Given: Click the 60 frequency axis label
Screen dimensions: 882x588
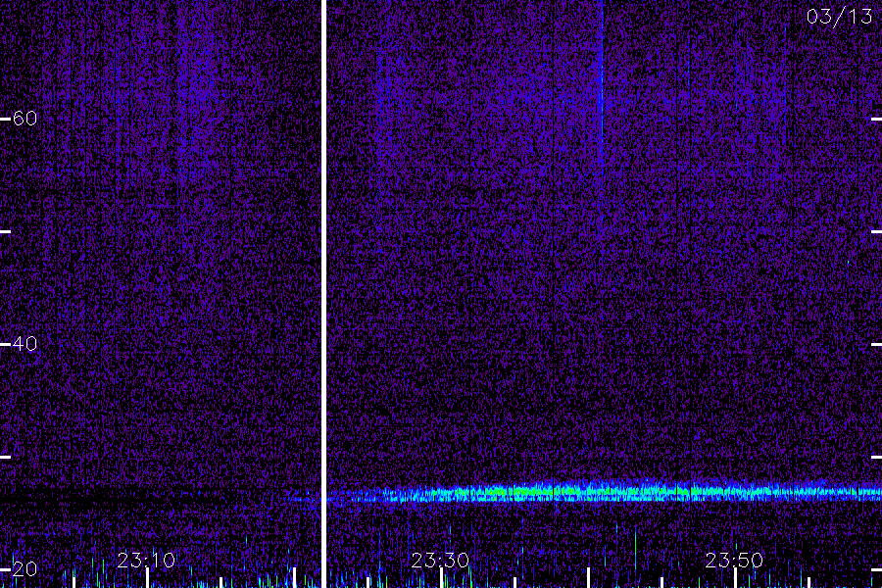Looking at the screenshot, I should (x=24, y=119).
